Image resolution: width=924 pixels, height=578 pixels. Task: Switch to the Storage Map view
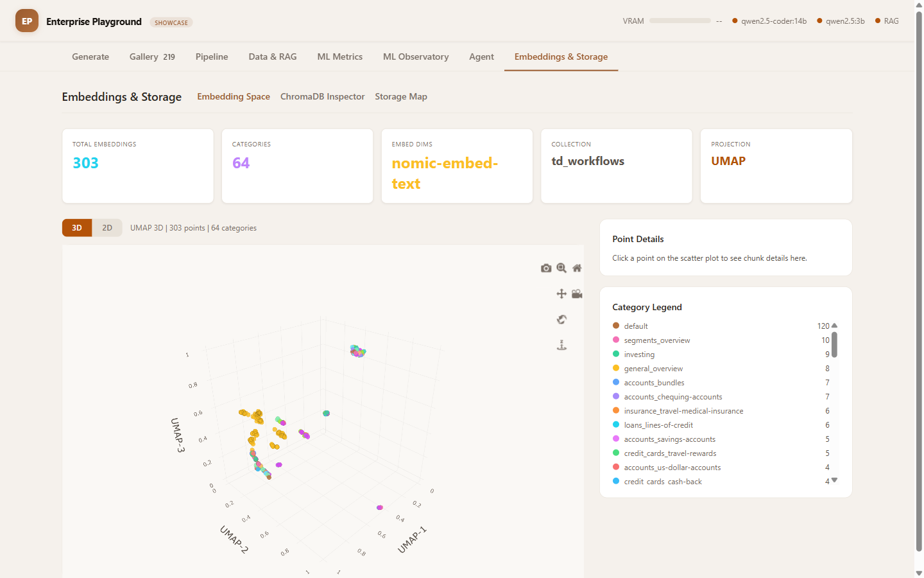point(401,96)
